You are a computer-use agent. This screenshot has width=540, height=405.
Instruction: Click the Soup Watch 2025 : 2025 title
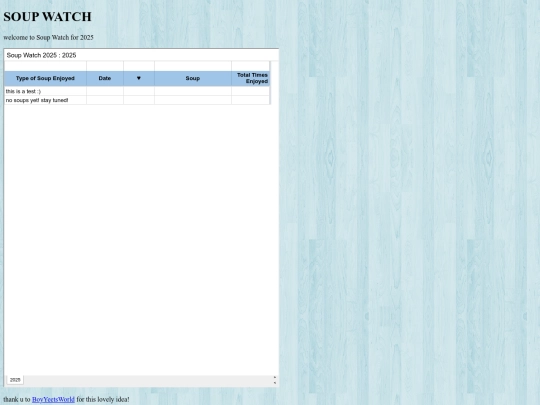[x=41, y=55]
